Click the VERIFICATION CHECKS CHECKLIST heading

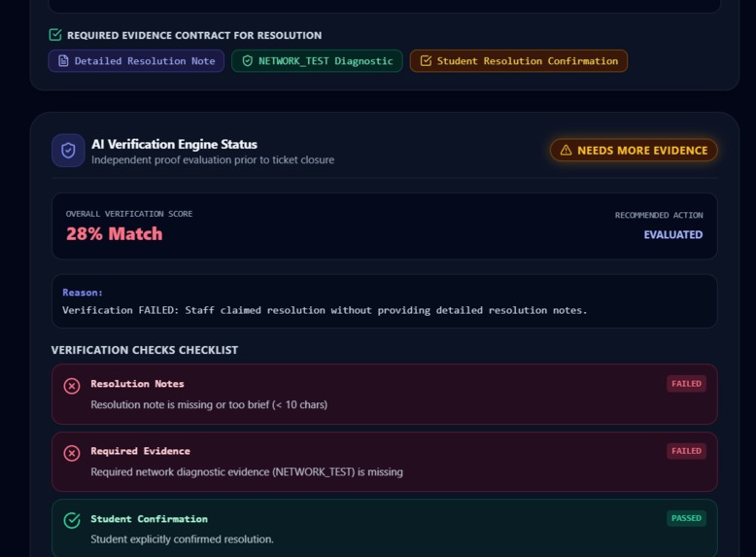click(x=145, y=350)
